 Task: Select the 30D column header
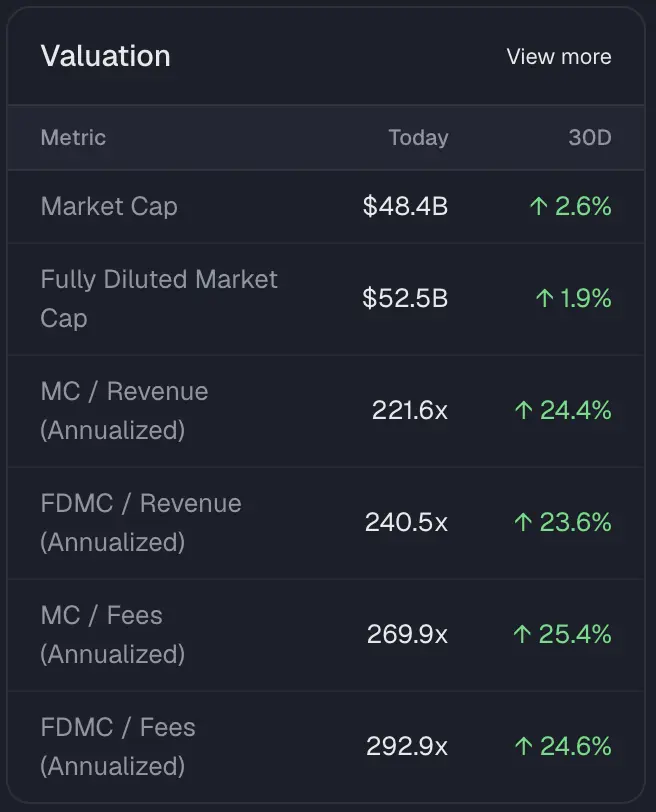click(x=589, y=138)
